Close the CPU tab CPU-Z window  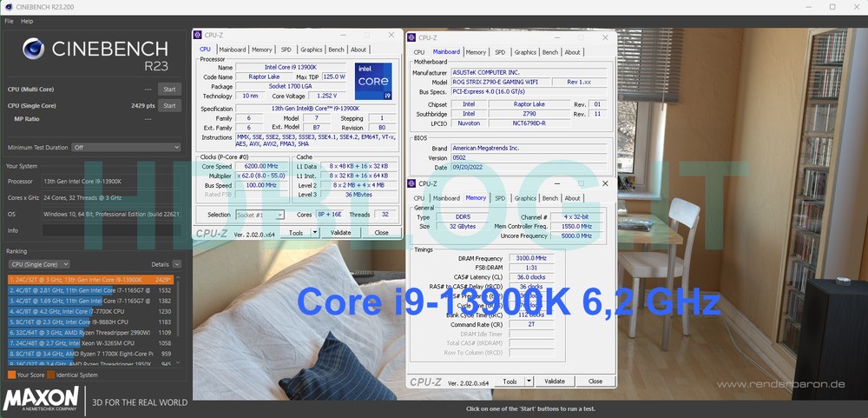click(x=391, y=35)
